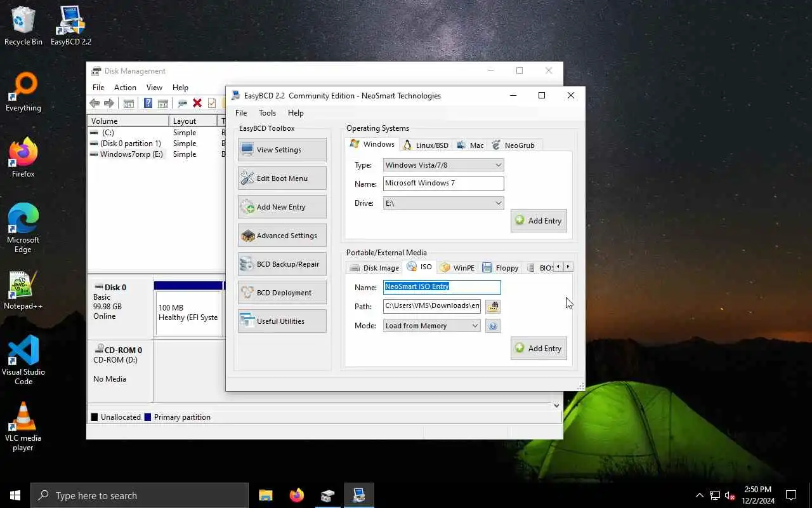Screen dimensions: 812x508
Task: Click the ISO Path text field
Action: tap(432, 306)
